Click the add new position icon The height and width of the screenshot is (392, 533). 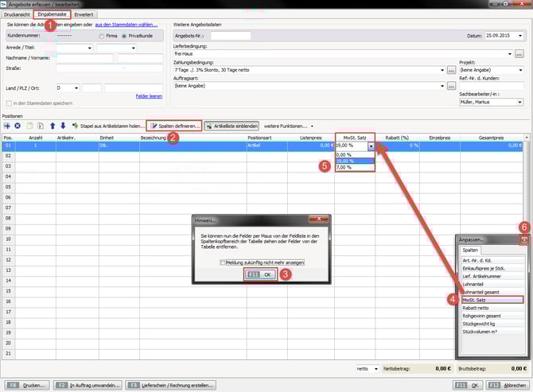[x=7, y=126]
